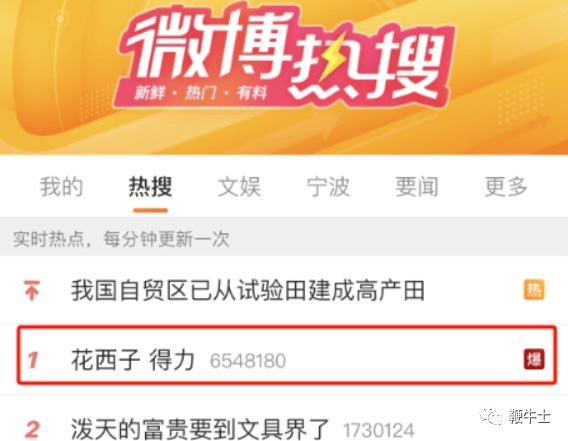
Task: Click the dark red 爆 badge icon
Action: [534, 359]
